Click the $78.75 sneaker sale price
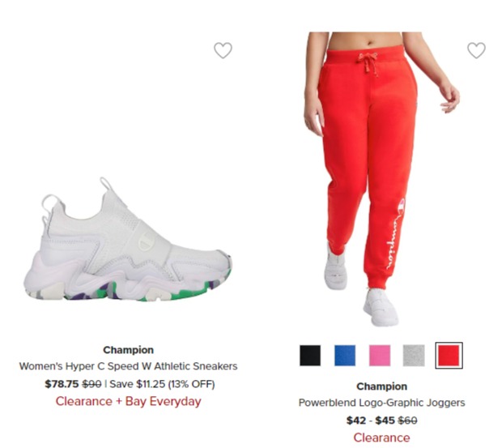Viewport: 502px width, 448px height. click(62, 384)
